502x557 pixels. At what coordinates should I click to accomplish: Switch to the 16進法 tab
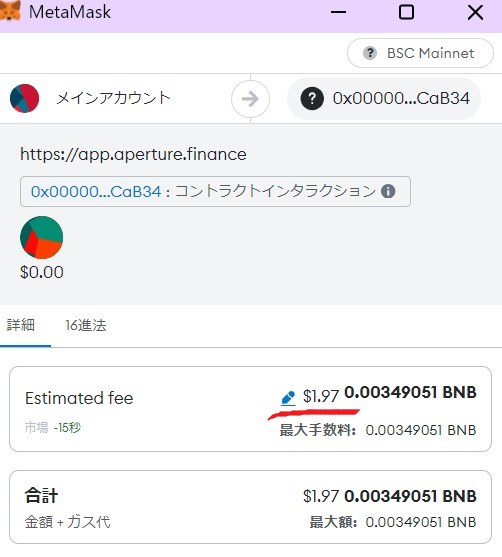(x=86, y=325)
